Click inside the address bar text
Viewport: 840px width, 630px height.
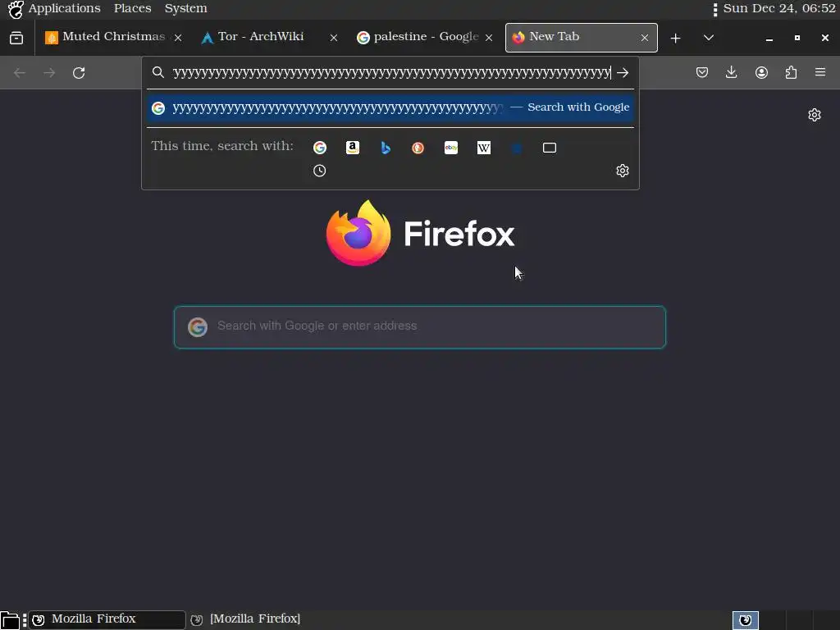(391, 73)
